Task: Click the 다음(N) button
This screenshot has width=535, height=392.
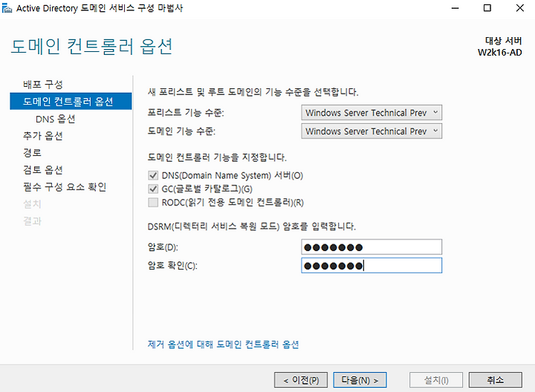Action: [360, 379]
